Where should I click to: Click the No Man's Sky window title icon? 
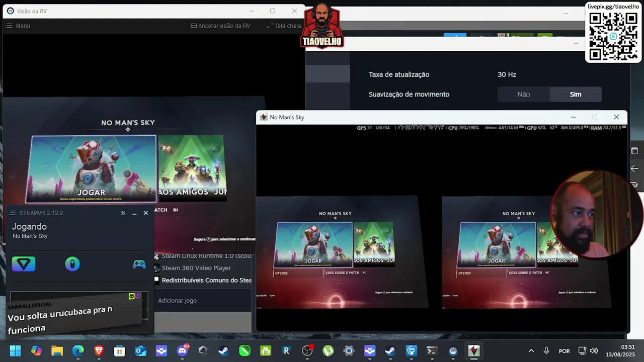point(264,117)
